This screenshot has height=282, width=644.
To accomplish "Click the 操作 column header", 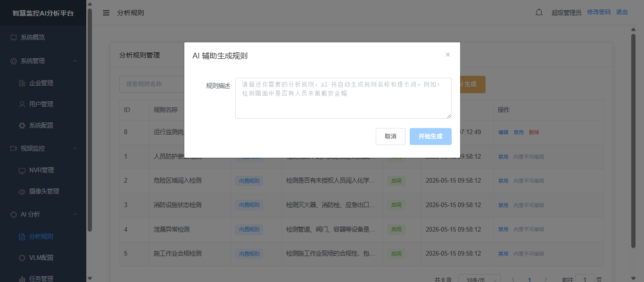I will coord(504,110).
